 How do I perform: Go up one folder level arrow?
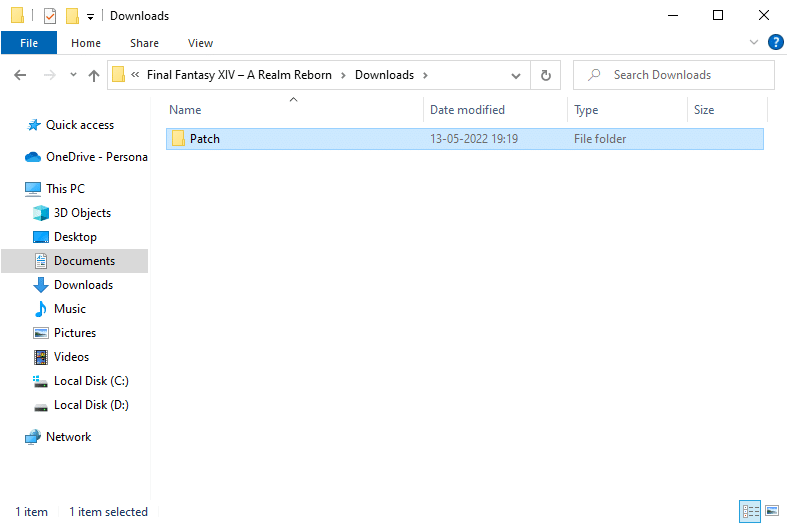pyautogui.click(x=94, y=75)
